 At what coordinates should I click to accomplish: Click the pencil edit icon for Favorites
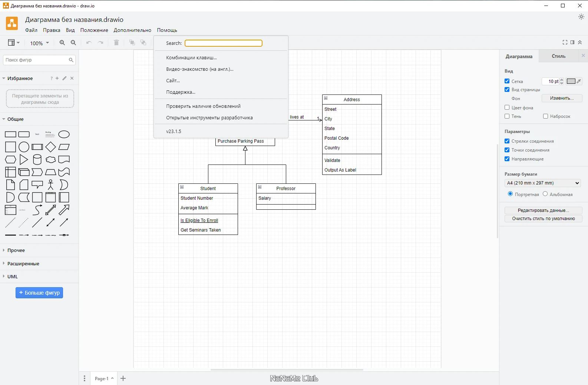(65, 78)
